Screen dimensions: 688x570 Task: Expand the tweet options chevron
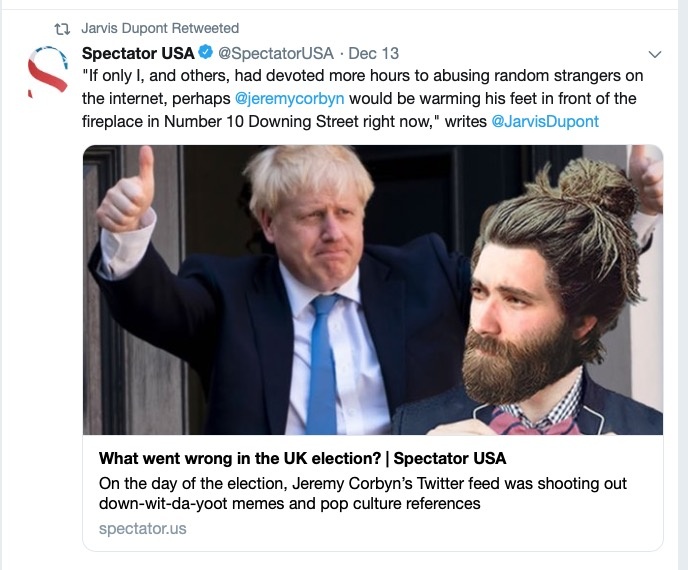tap(655, 54)
